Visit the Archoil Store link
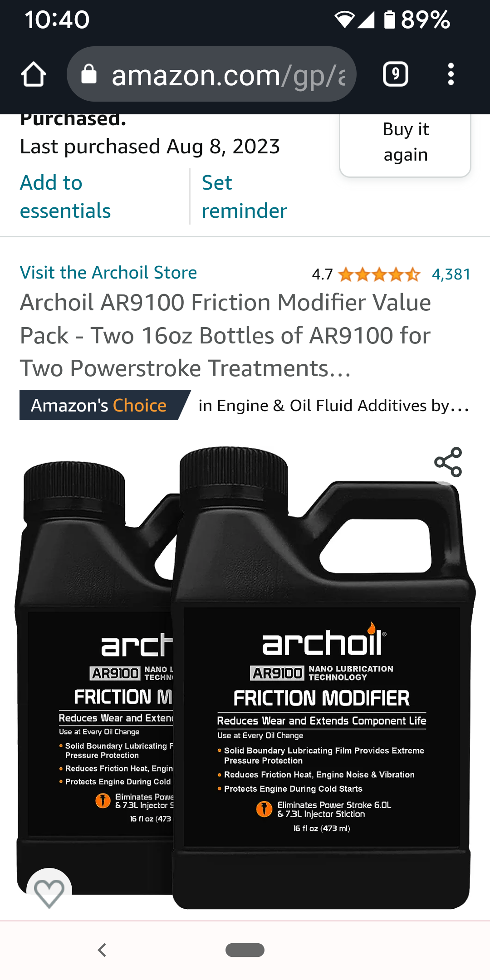This screenshot has width=490, height=980. [x=108, y=273]
